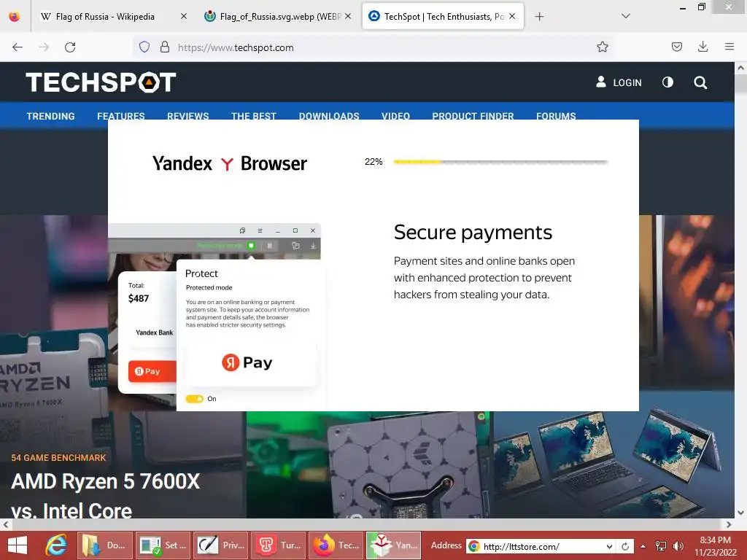Image resolution: width=747 pixels, height=560 pixels.
Task: Click the Secure payments heading
Action: (x=473, y=233)
